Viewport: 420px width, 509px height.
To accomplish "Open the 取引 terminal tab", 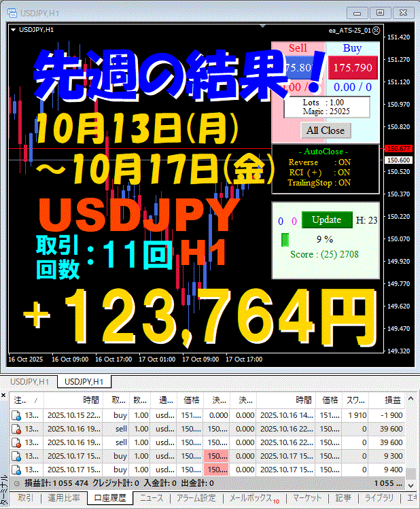I will (x=25, y=498).
